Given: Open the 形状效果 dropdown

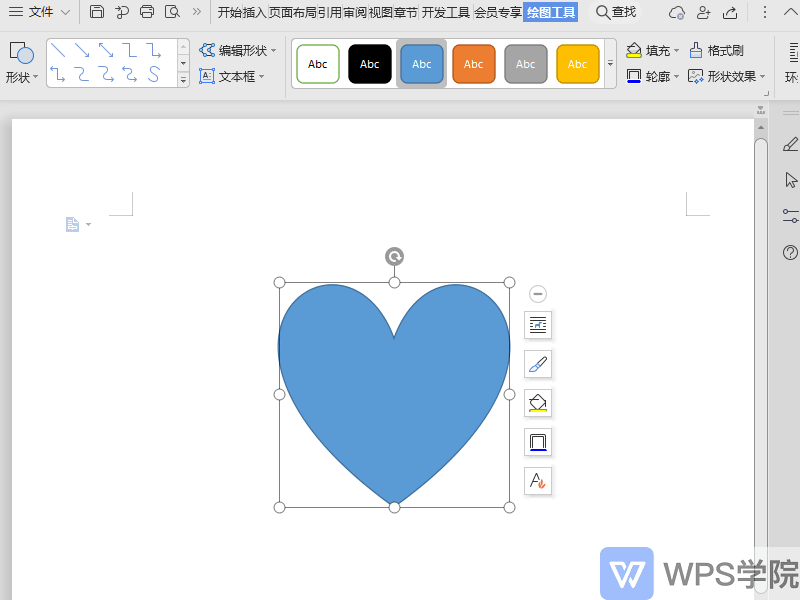Looking at the screenshot, I should 727,77.
